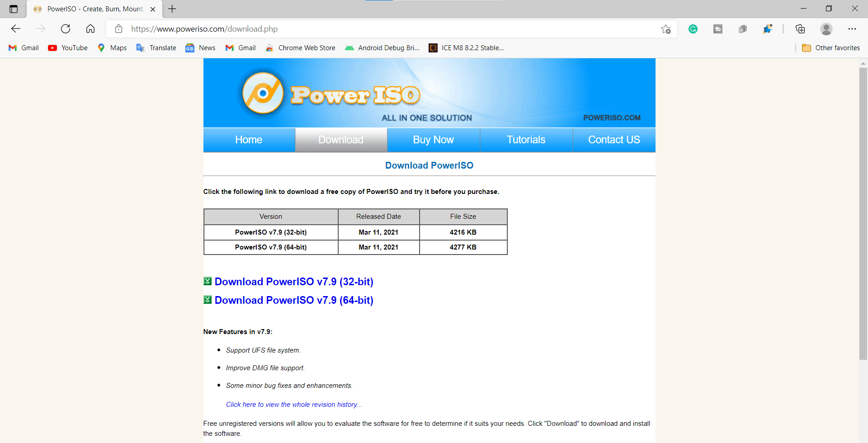Open Settings and more ellipsis menu
The image size is (868, 443).
pyautogui.click(x=852, y=29)
